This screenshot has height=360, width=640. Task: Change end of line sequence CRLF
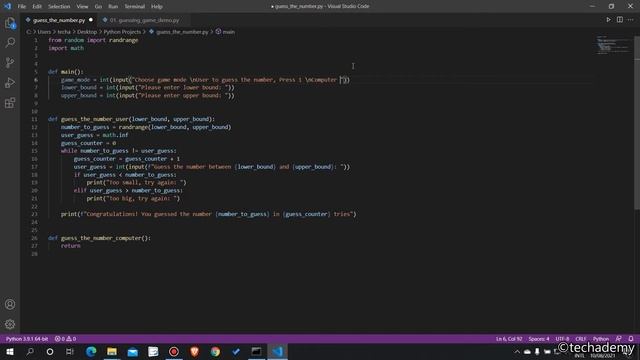tap(580, 339)
